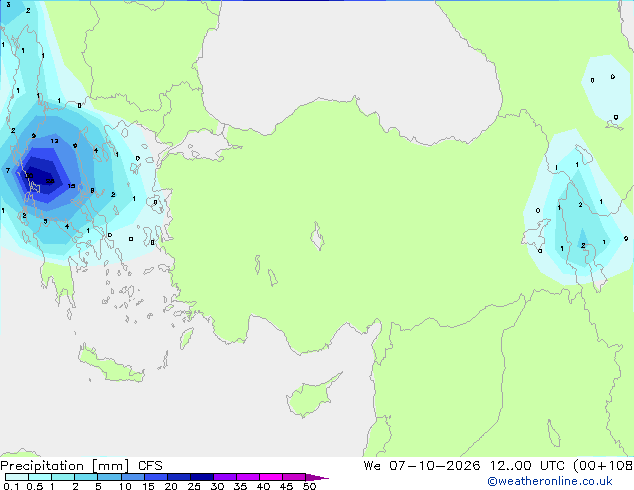Click the 30–35 mm purple legend swatch
Screen dimensions: 634x490
coord(224,477)
